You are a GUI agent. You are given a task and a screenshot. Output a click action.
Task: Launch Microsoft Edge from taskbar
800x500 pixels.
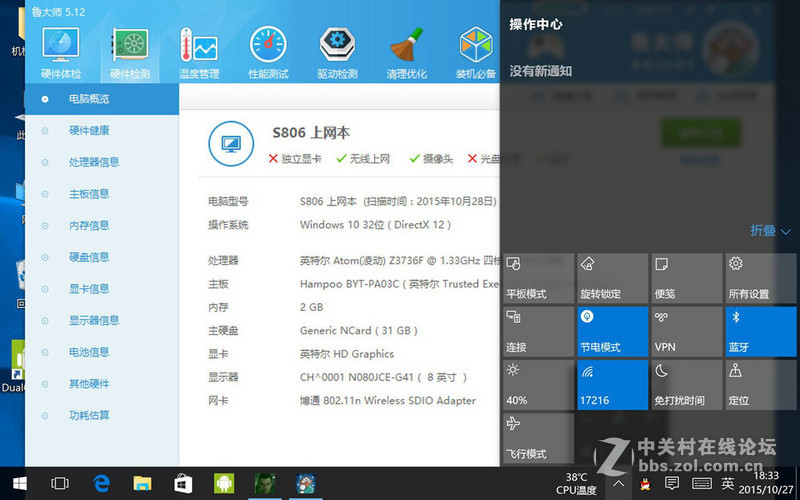[x=102, y=483]
